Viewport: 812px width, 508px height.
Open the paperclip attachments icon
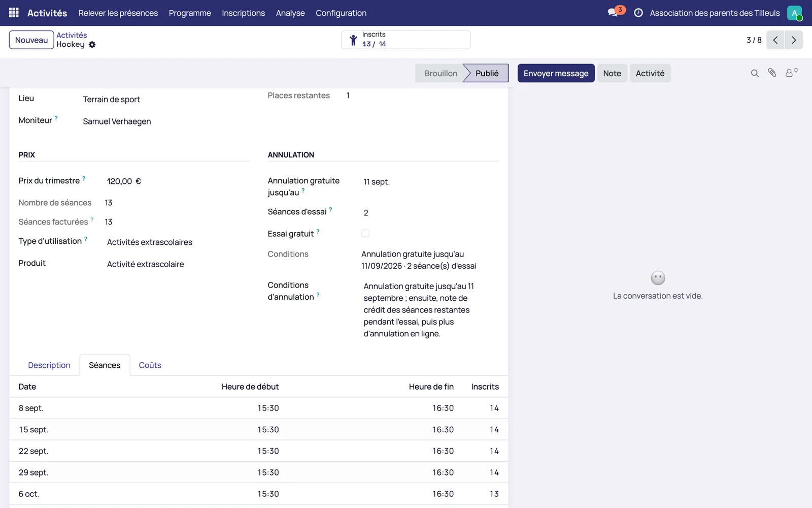click(772, 73)
